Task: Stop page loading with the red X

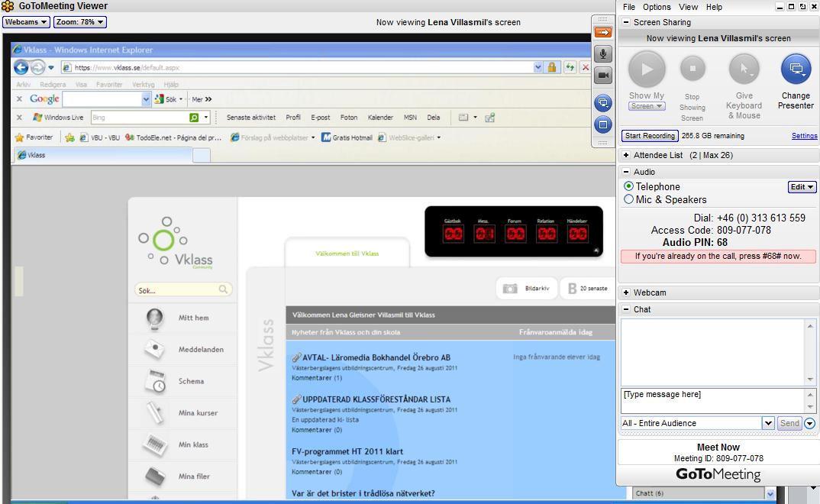Action: [x=586, y=67]
